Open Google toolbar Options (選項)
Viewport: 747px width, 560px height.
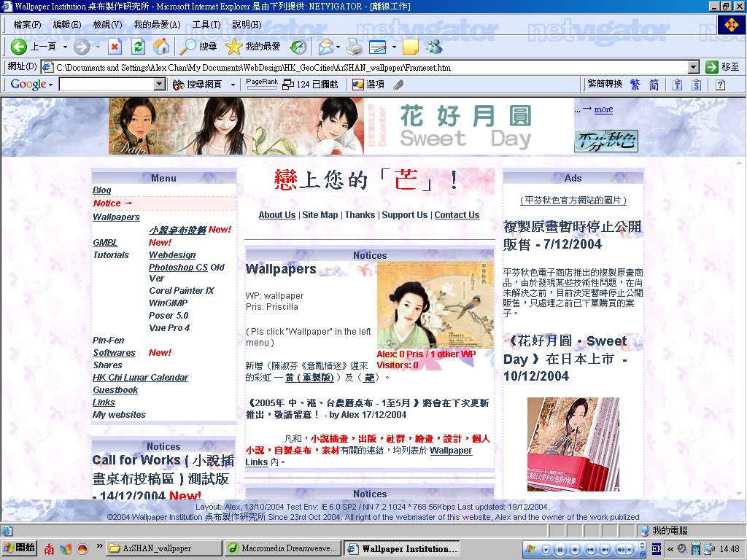368,85
